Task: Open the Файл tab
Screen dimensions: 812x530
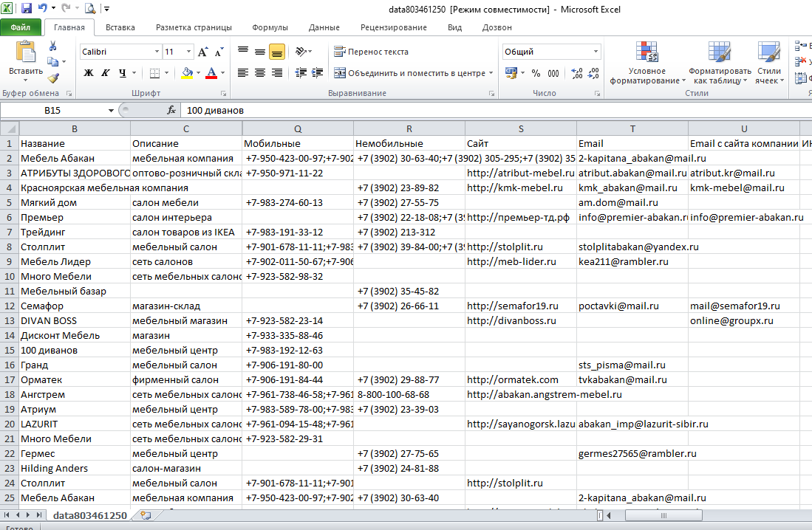Action: point(20,27)
